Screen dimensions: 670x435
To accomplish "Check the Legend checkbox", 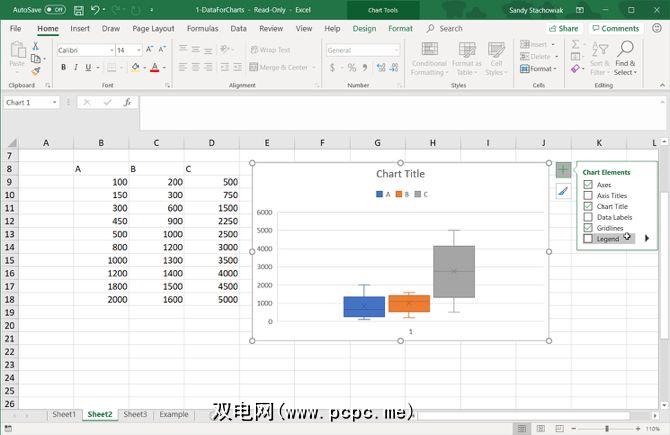I will (588, 238).
